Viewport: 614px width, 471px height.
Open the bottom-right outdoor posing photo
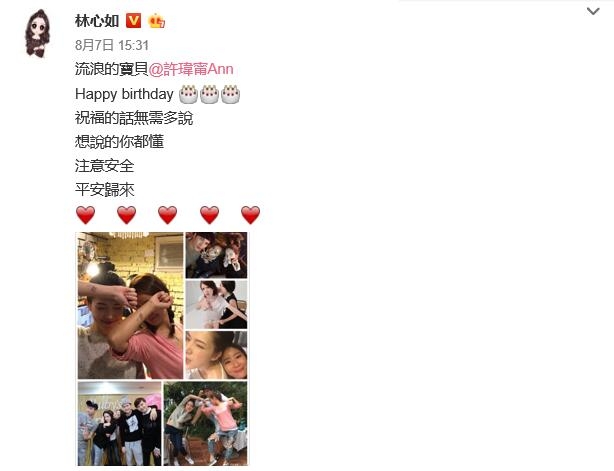[206, 423]
